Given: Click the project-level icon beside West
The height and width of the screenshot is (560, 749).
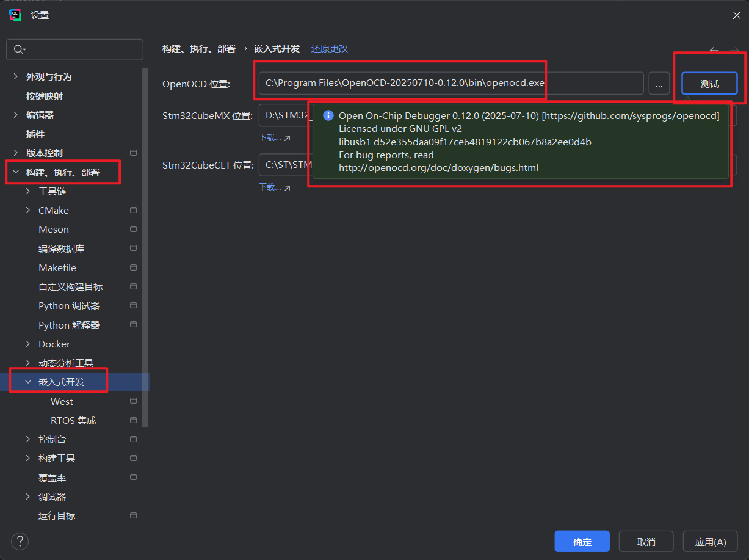Looking at the screenshot, I should [x=133, y=401].
